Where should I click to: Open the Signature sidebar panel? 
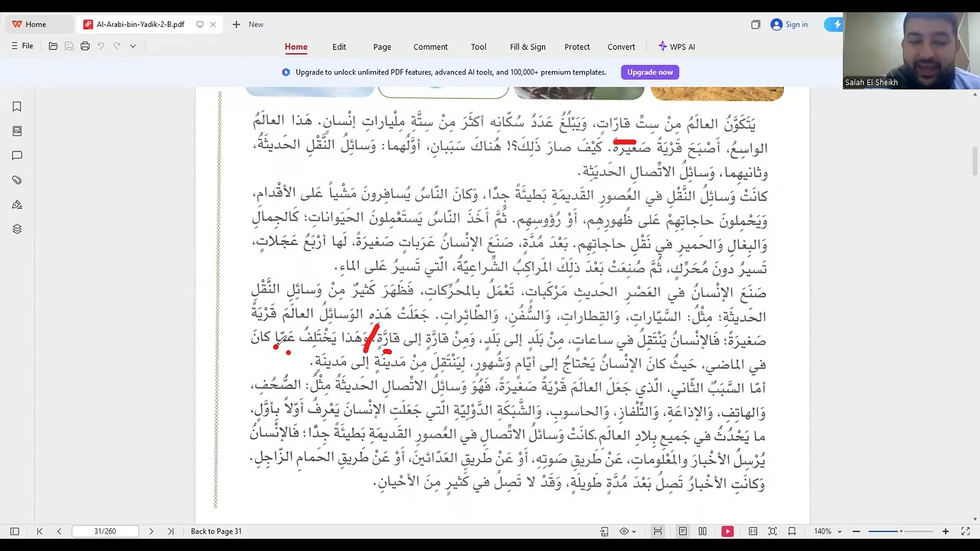[17, 204]
